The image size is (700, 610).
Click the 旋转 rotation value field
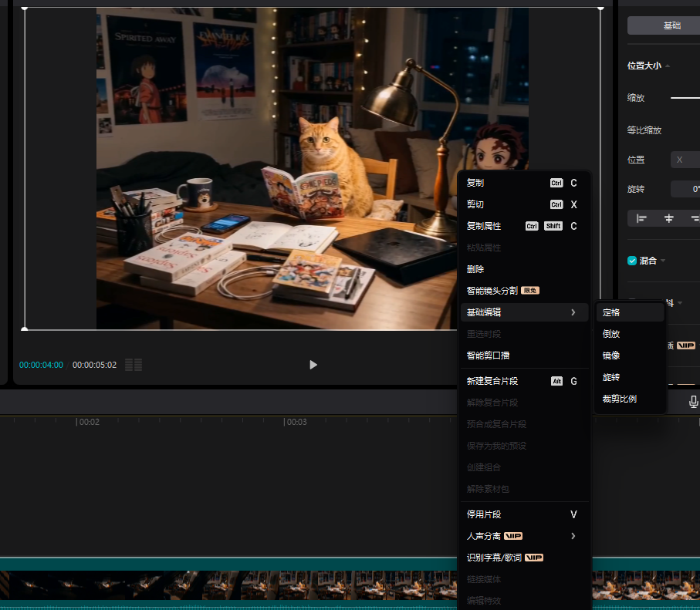tap(685, 189)
